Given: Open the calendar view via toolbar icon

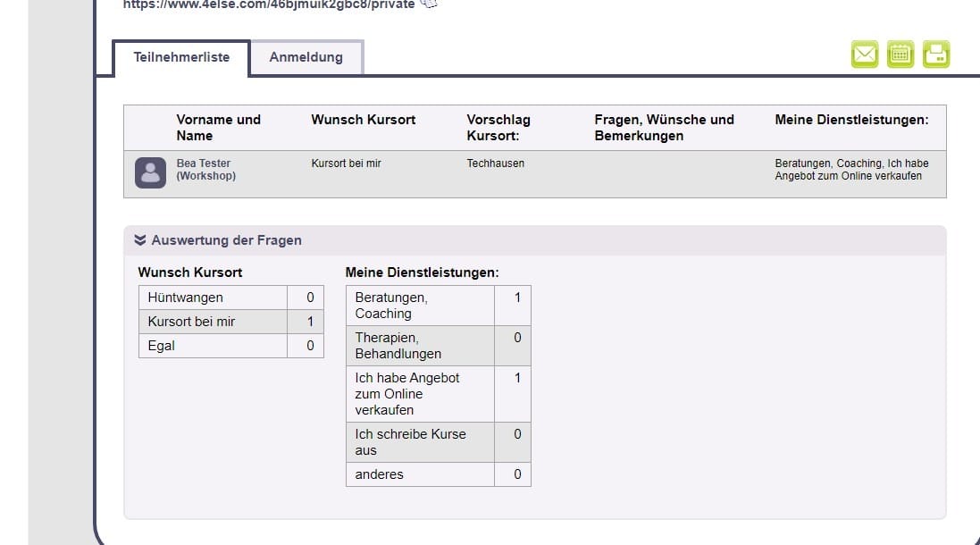Looking at the screenshot, I should coord(900,54).
